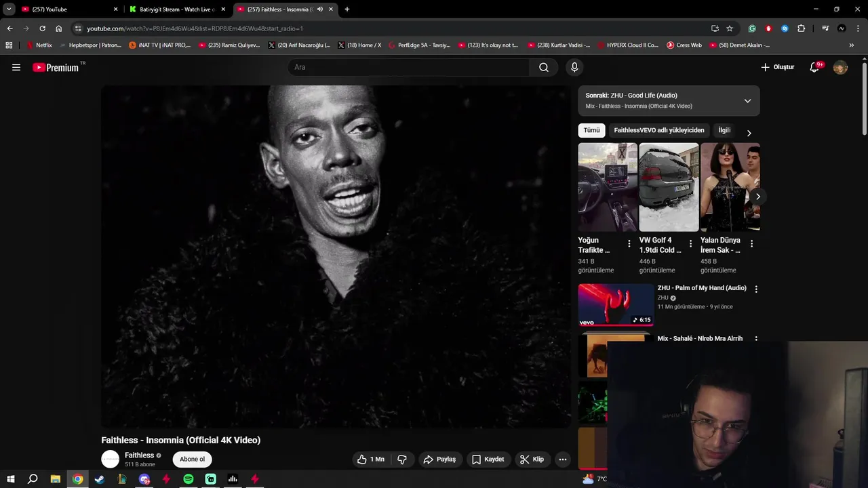Start voice search with the microphone
Viewport: 868px width, 488px height.
(x=574, y=67)
